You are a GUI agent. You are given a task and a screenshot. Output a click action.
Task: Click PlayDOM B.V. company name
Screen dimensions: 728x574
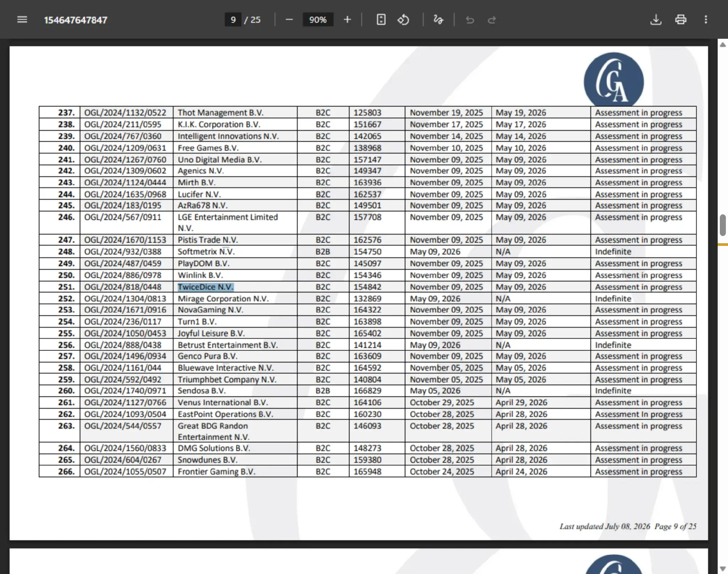coord(203,263)
